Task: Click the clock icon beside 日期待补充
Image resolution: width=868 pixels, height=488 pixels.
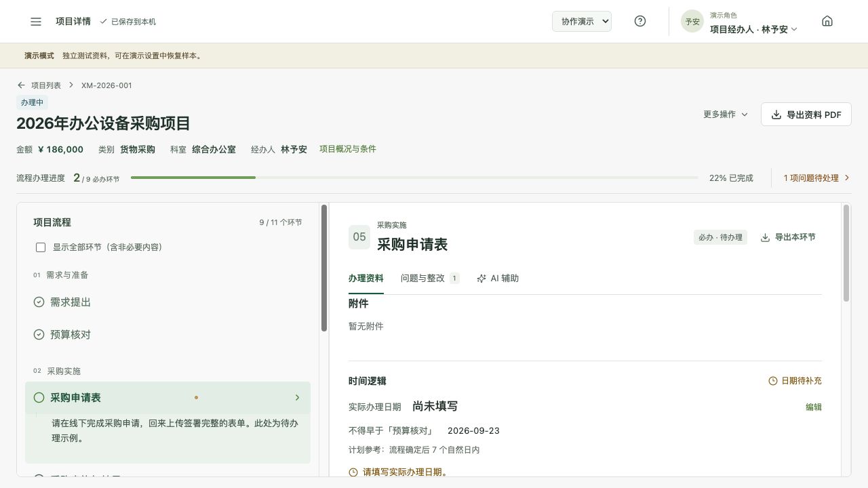Action: 773,381
